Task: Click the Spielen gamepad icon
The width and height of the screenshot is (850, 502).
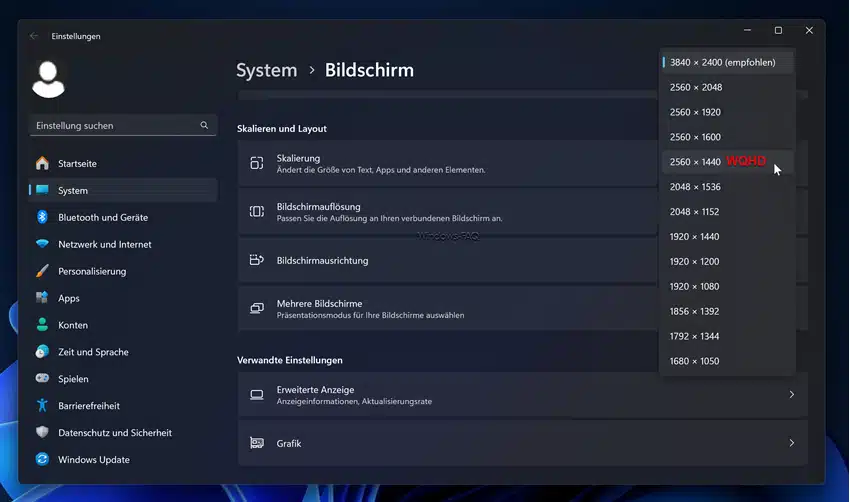Action: [x=42, y=378]
